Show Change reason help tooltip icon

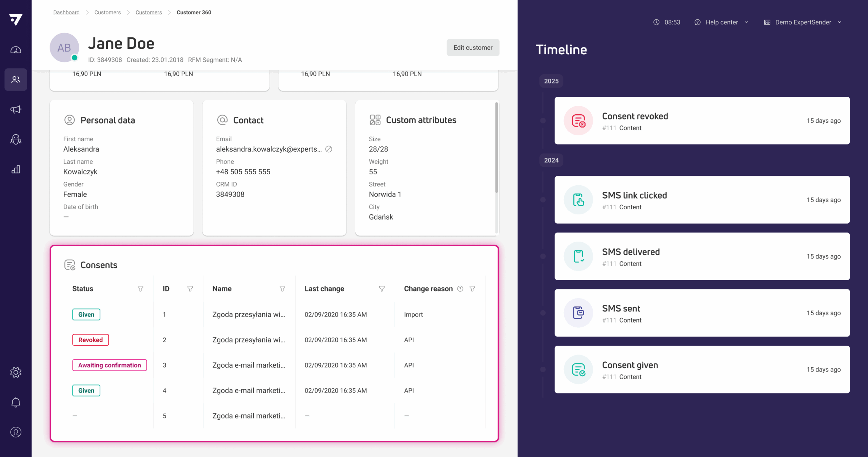pos(460,289)
